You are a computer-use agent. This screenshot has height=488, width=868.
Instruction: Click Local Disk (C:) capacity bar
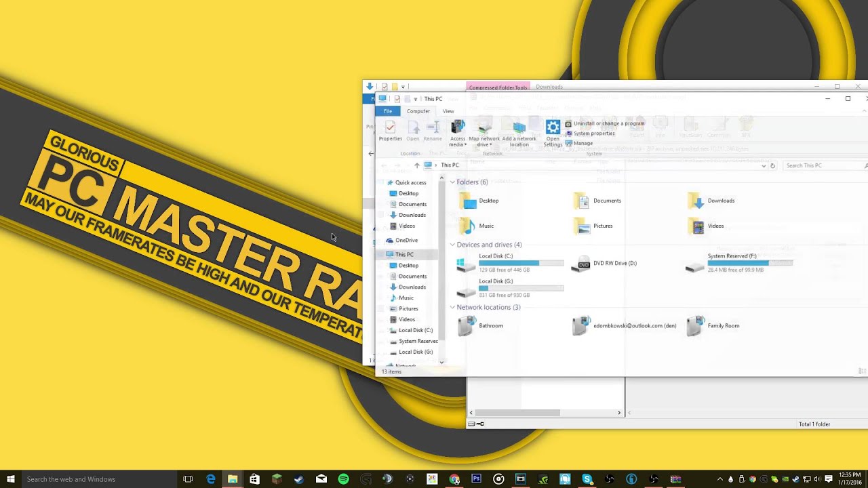click(x=521, y=262)
